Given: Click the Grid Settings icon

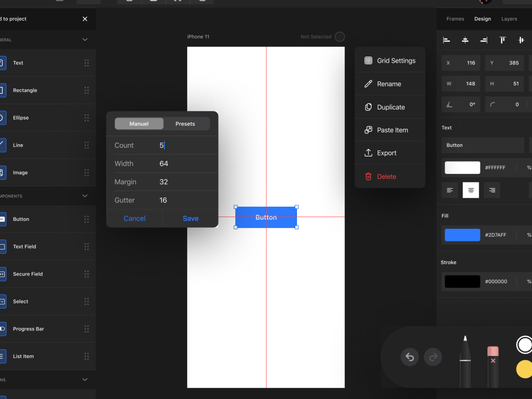Looking at the screenshot, I should coord(368,61).
